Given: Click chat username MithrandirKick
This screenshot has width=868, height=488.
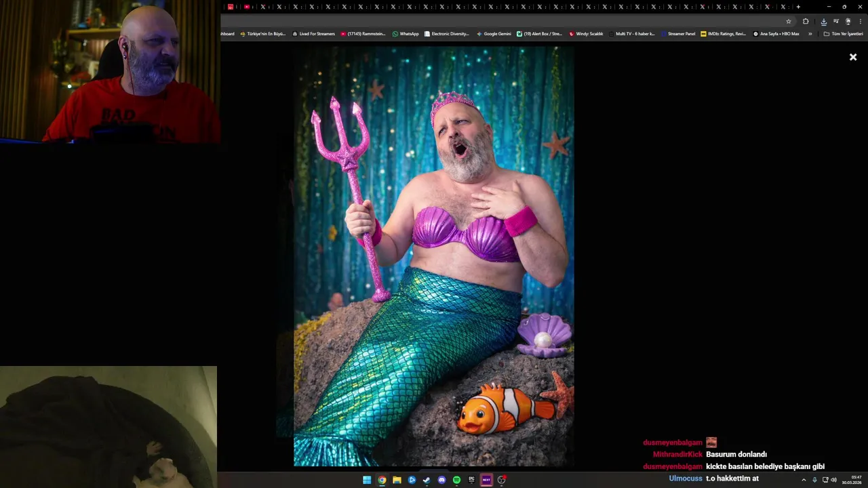Looking at the screenshot, I should pos(677,455).
